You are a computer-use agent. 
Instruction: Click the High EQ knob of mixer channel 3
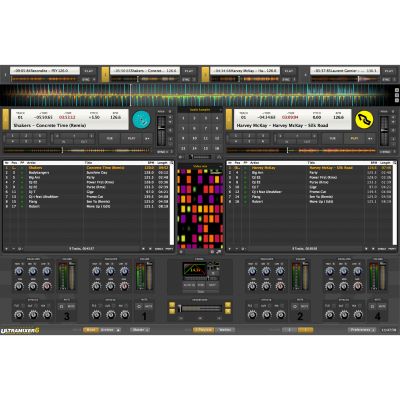[x=19, y=272]
